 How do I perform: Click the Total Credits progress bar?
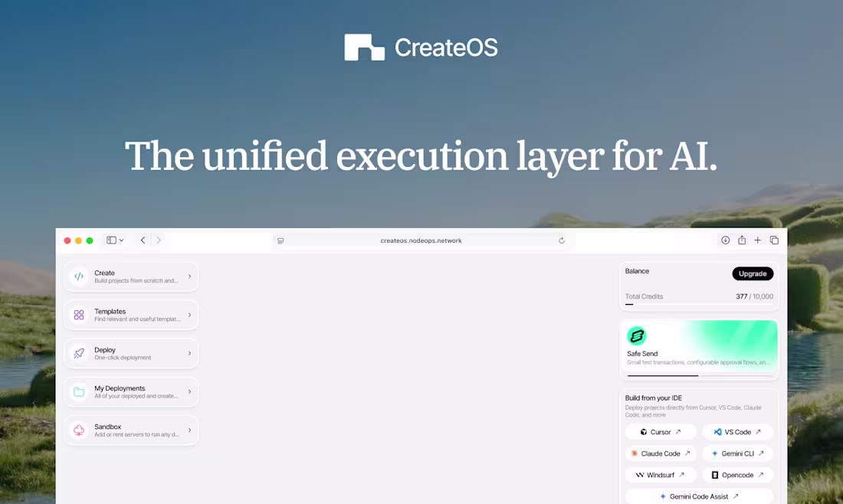click(x=699, y=305)
